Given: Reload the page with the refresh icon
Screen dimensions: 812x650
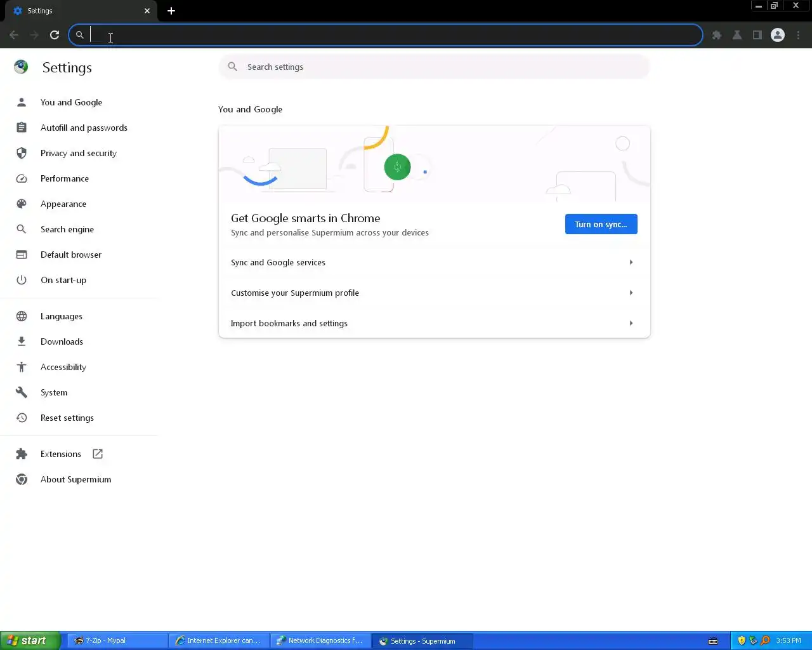Looking at the screenshot, I should [x=55, y=35].
